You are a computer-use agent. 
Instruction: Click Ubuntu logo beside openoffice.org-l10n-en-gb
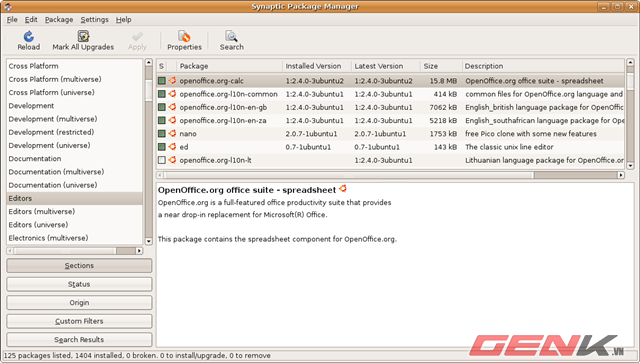click(172, 107)
